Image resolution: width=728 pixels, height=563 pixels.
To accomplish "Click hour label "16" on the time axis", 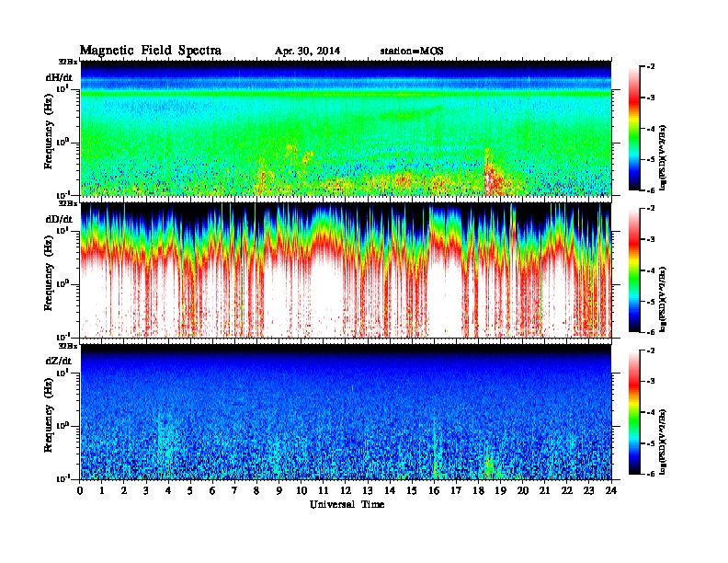I will point(434,490).
